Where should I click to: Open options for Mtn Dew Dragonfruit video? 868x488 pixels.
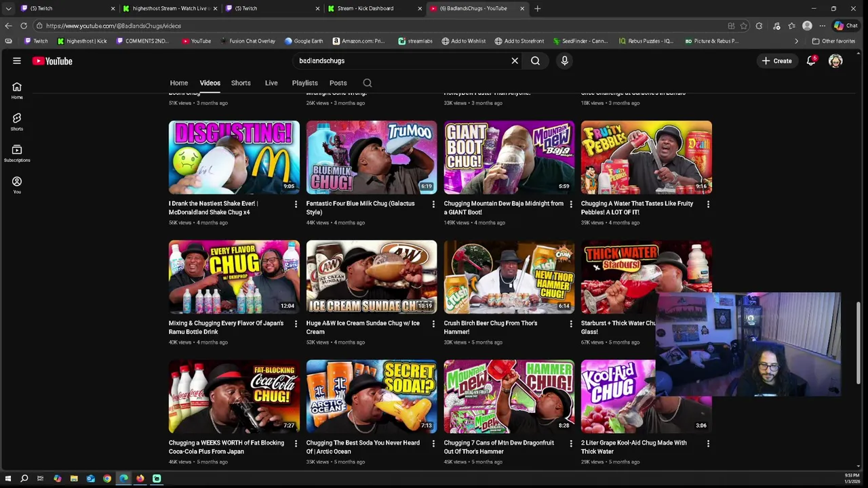point(570,443)
